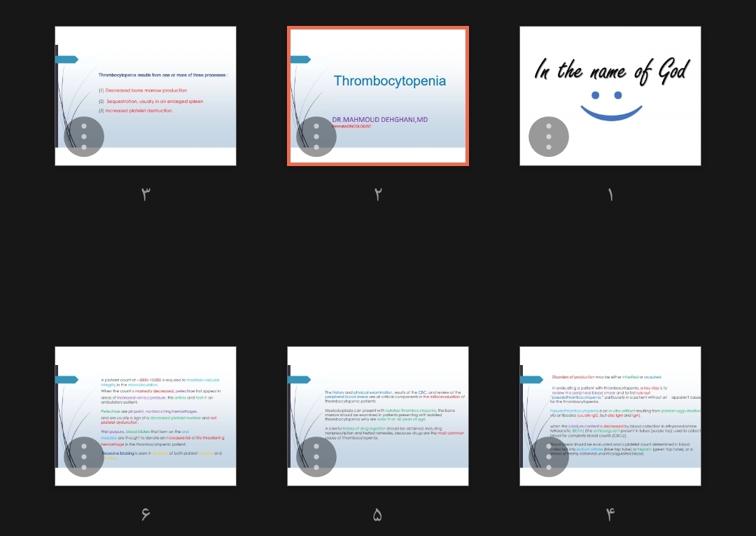Select the Thrombocytopenia title slide thumbnail

pyautogui.click(x=378, y=96)
